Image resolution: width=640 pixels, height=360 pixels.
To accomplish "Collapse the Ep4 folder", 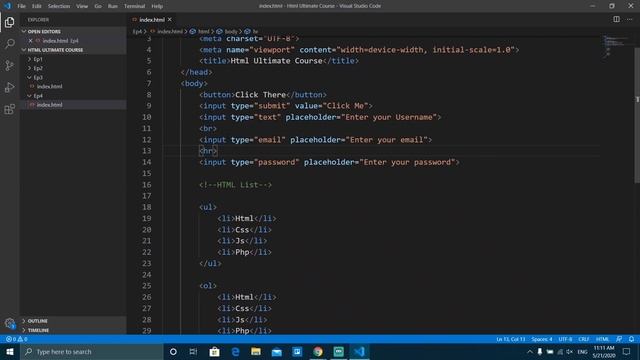I will (29, 96).
